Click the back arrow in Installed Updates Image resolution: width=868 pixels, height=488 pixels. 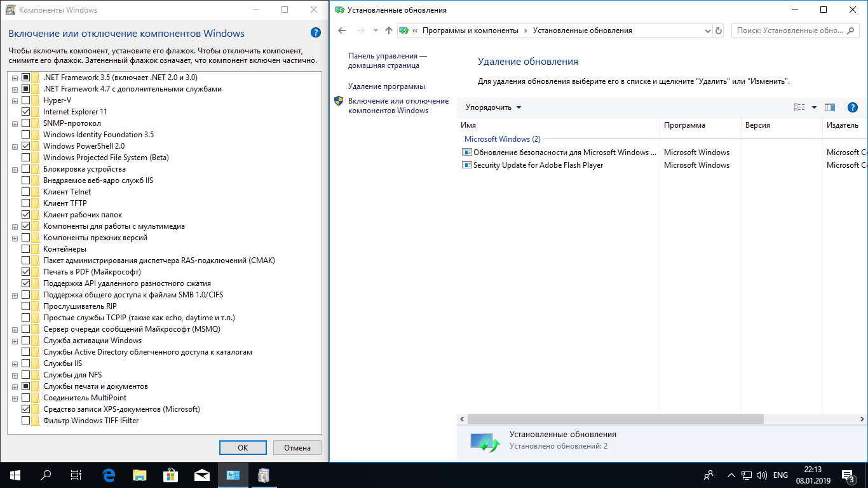click(x=342, y=30)
